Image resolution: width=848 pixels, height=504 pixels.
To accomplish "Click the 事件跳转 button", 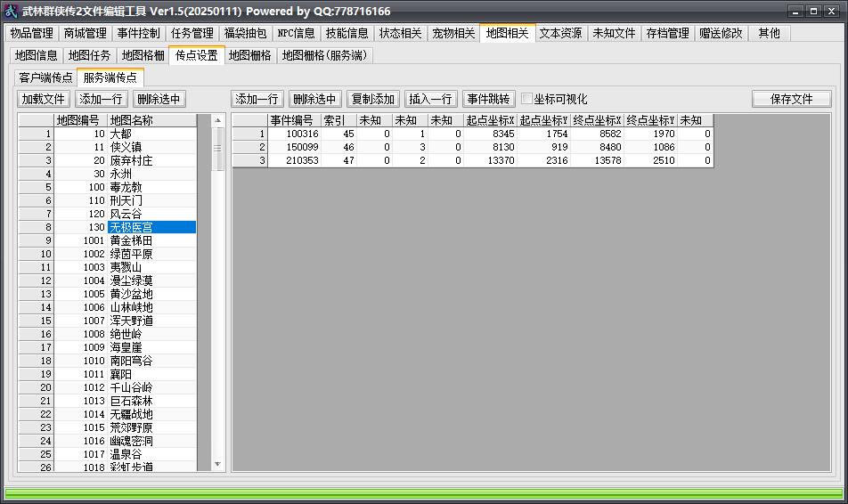I will pyautogui.click(x=488, y=99).
